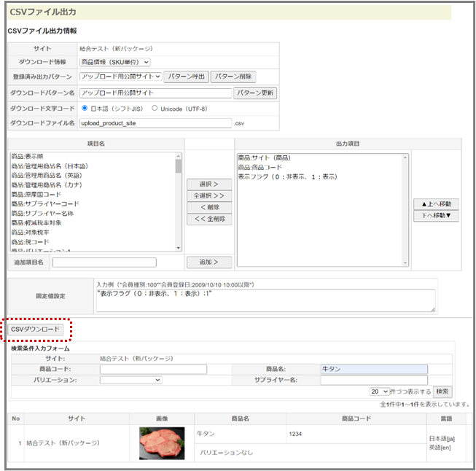This screenshot has width=476, height=471.
Task: Open the バリエーション search dropdown
Action: coord(130,380)
